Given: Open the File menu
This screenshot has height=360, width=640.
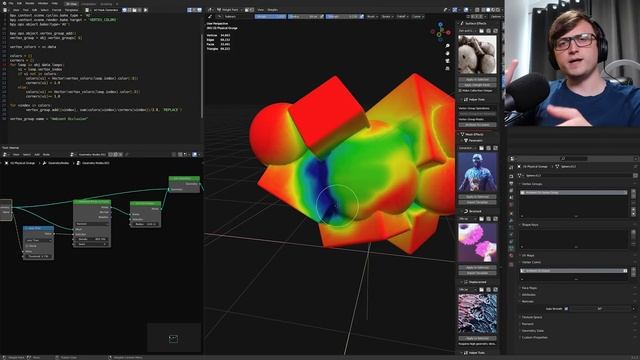Looking at the screenshot, I should click(x=11, y=3).
